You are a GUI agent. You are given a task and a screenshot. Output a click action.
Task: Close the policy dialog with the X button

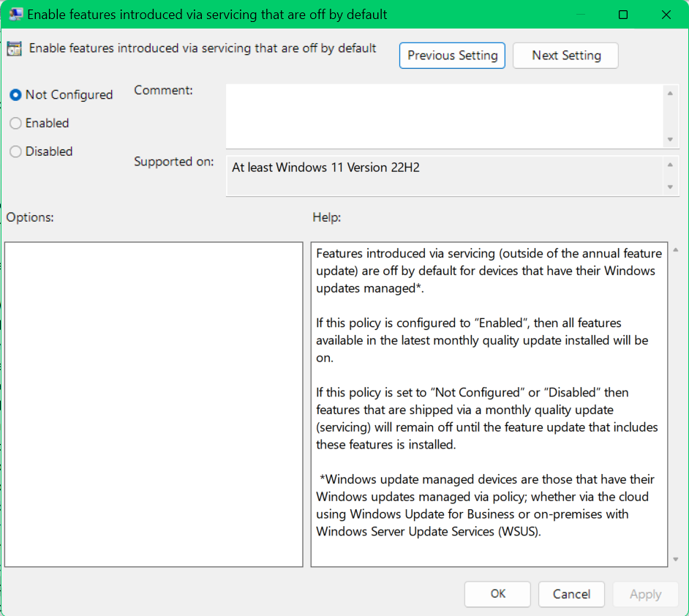[x=666, y=15]
